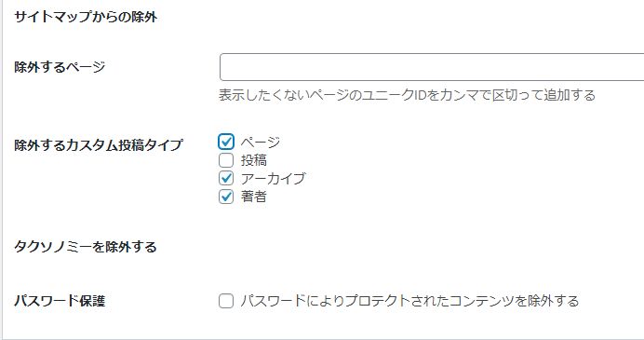Viewport: 644px width, 340px height.
Task: Click the 除外するページ text input field
Action: click(432, 67)
